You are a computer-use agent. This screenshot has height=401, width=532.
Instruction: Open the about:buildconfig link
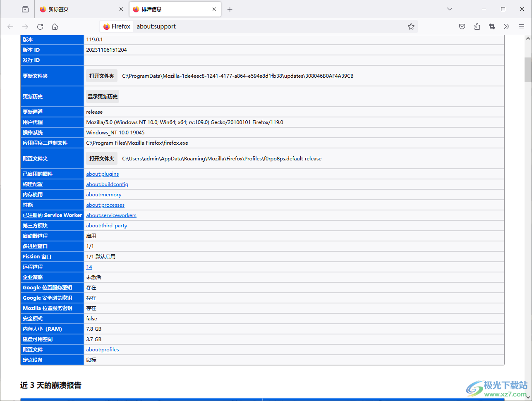pos(107,184)
